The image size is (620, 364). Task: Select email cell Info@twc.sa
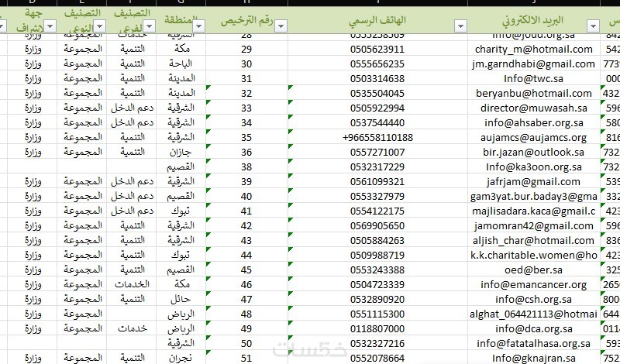(534, 78)
